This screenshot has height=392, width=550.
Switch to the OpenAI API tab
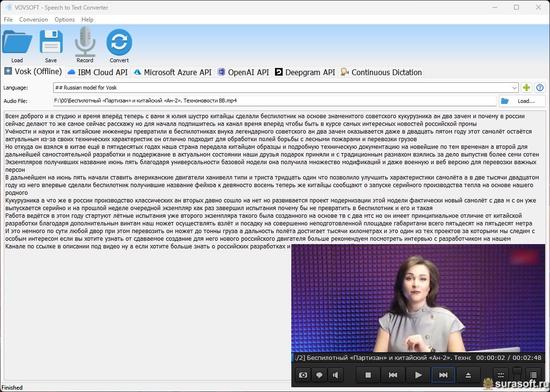[x=243, y=72]
